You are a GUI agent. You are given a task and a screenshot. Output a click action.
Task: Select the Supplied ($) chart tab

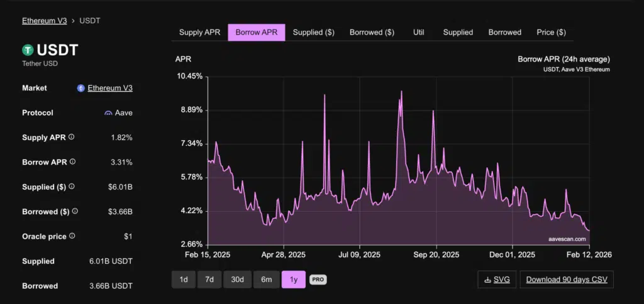pyautogui.click(x=314, y=32)
